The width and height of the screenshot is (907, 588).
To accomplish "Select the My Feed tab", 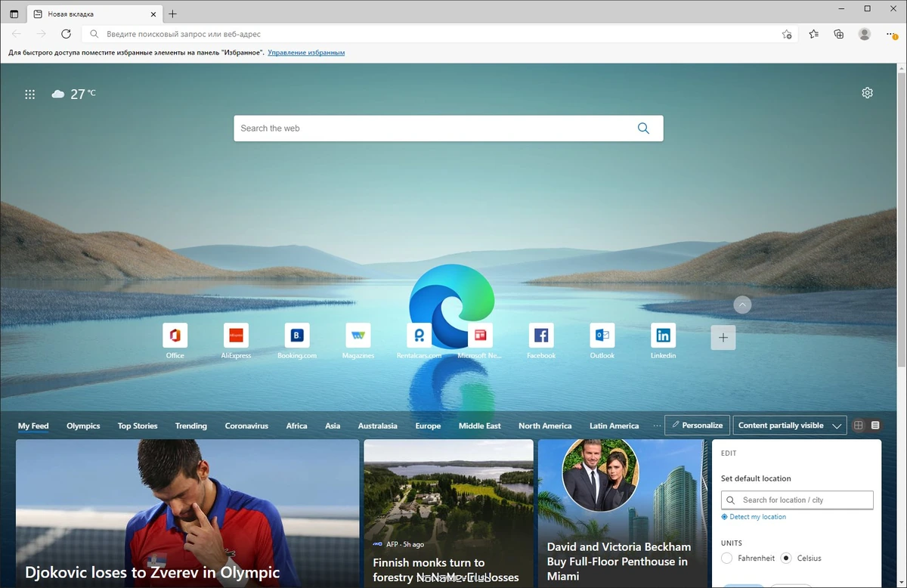I will point(33,426).
